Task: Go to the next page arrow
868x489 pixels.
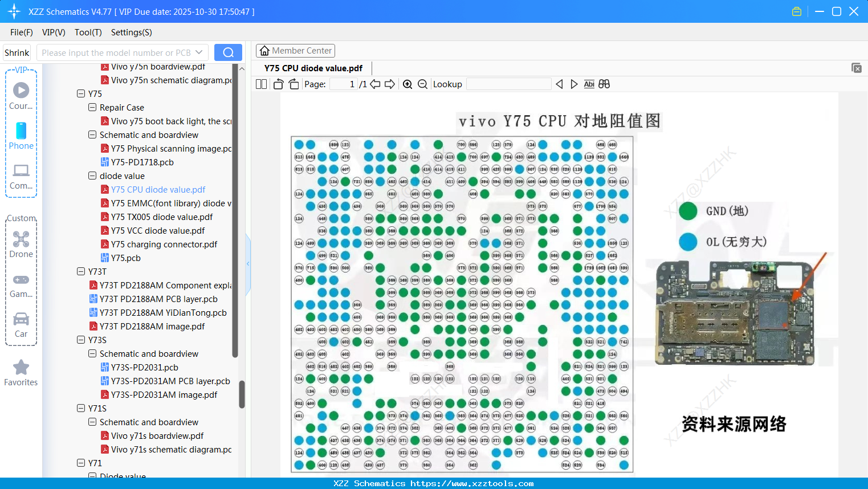Action: [x=390, y=84]
